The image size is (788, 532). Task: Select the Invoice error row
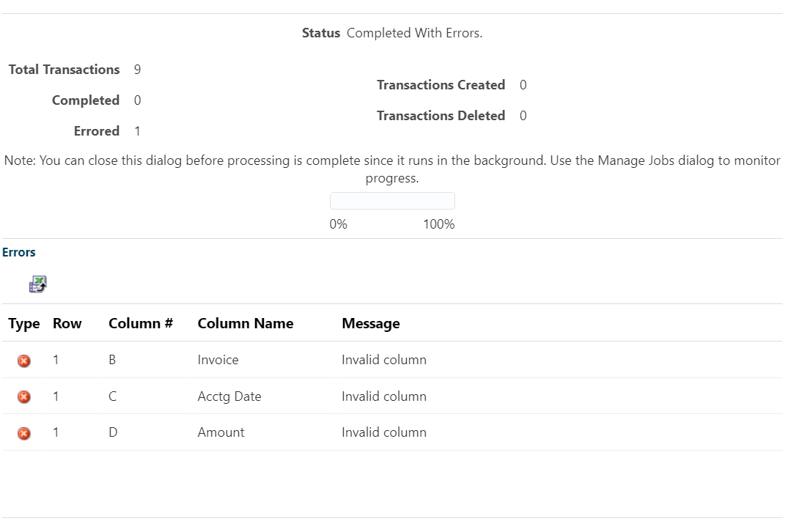coord(220,360)
